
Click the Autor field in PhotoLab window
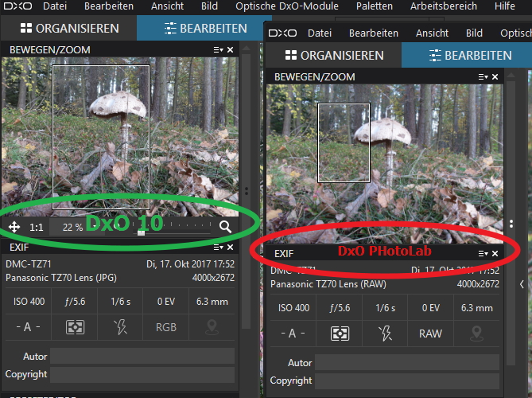click(x=407, y=363)
